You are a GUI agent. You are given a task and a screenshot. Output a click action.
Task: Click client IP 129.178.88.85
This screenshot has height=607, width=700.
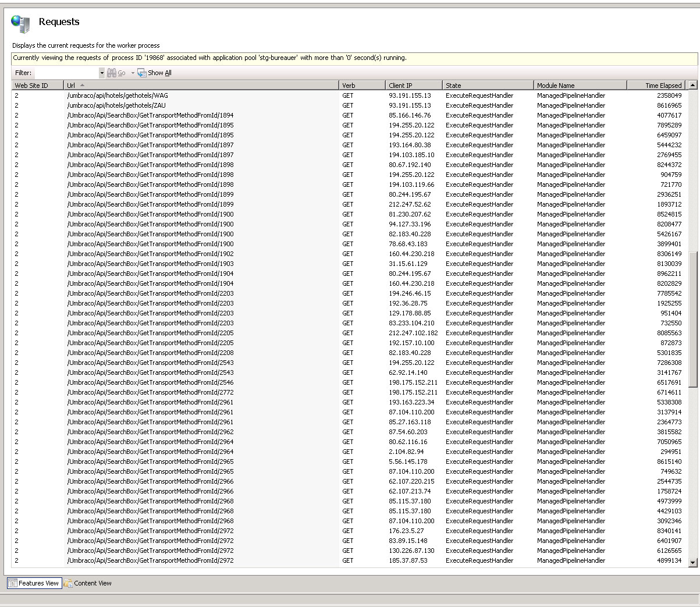pyautogui.click(x=410, y=313)
